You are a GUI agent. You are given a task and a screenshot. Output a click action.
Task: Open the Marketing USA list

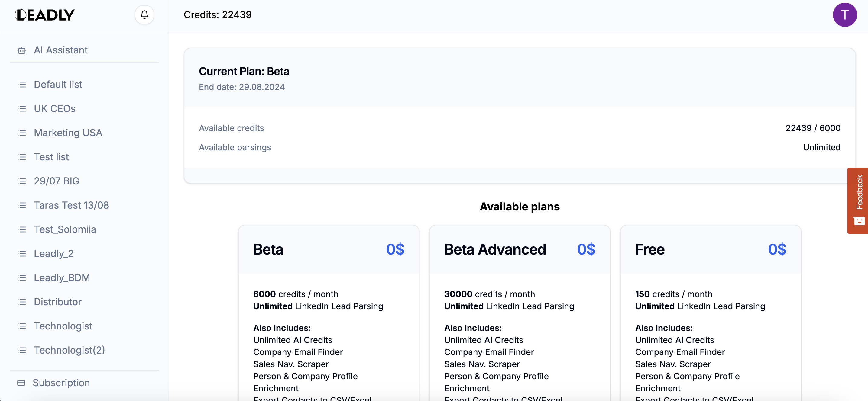[x=68, y=133]
